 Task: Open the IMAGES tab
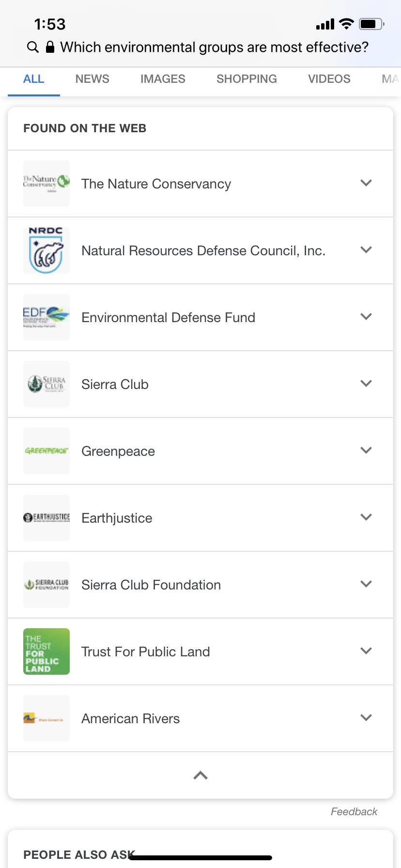point(163,79)
